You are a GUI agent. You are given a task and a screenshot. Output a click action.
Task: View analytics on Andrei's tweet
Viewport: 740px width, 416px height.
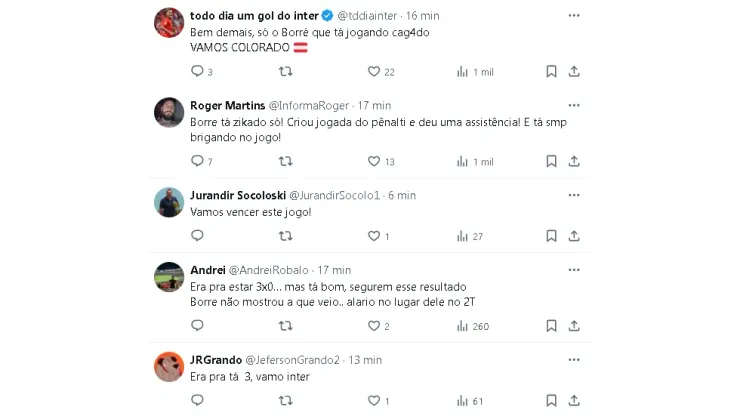click(463, 326)
